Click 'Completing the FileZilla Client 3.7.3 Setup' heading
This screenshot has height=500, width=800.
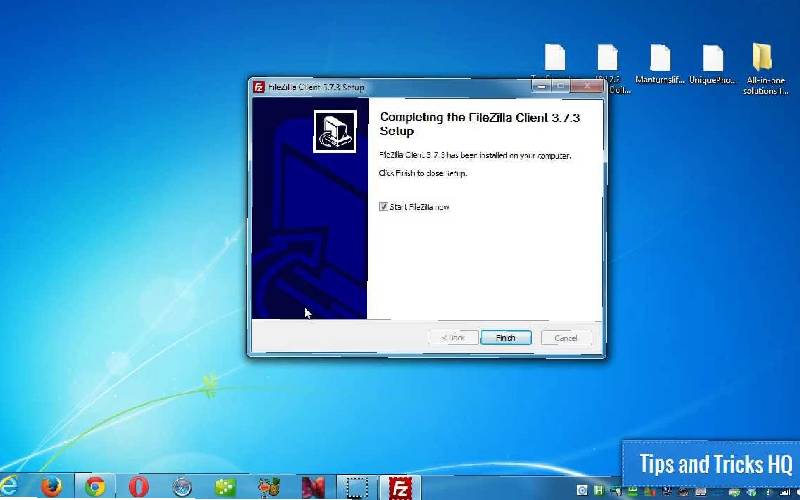tap(480, 124)
